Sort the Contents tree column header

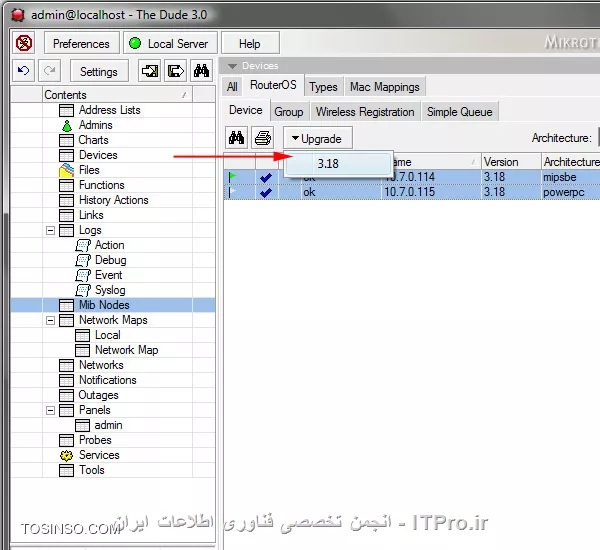117,95
